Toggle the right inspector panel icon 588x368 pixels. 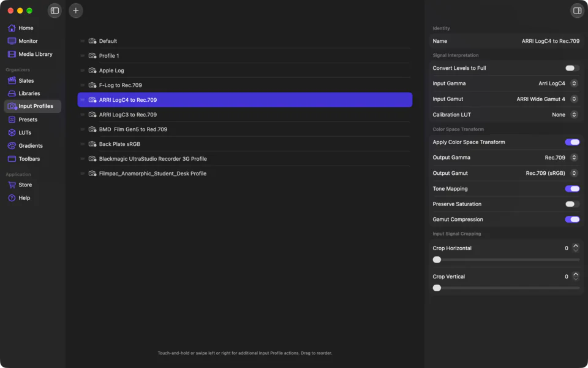[577, 10]
